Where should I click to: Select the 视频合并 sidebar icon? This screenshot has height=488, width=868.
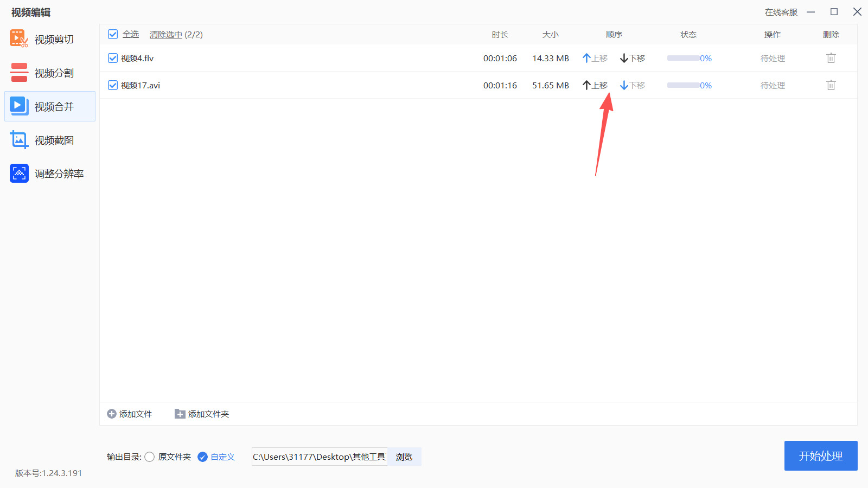pyautogui.click(x=19, y=106)
